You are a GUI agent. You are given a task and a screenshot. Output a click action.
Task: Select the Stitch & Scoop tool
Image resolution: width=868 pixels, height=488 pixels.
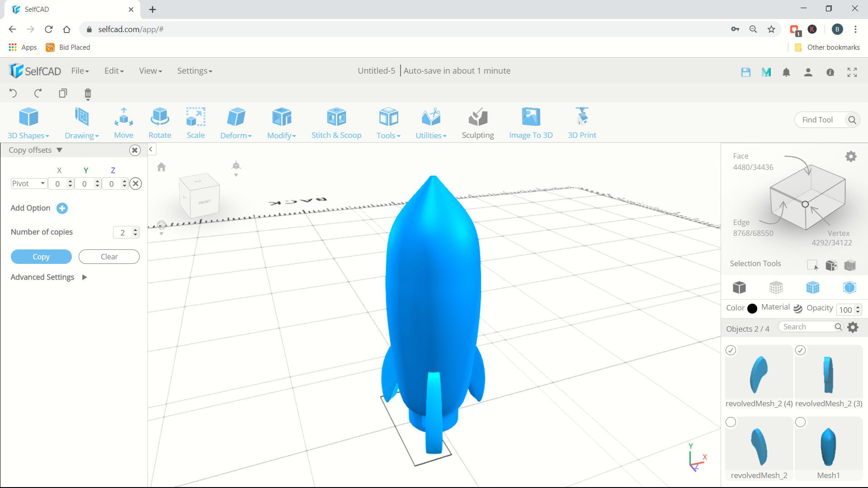pyautogui.click(x=336, y=122)
